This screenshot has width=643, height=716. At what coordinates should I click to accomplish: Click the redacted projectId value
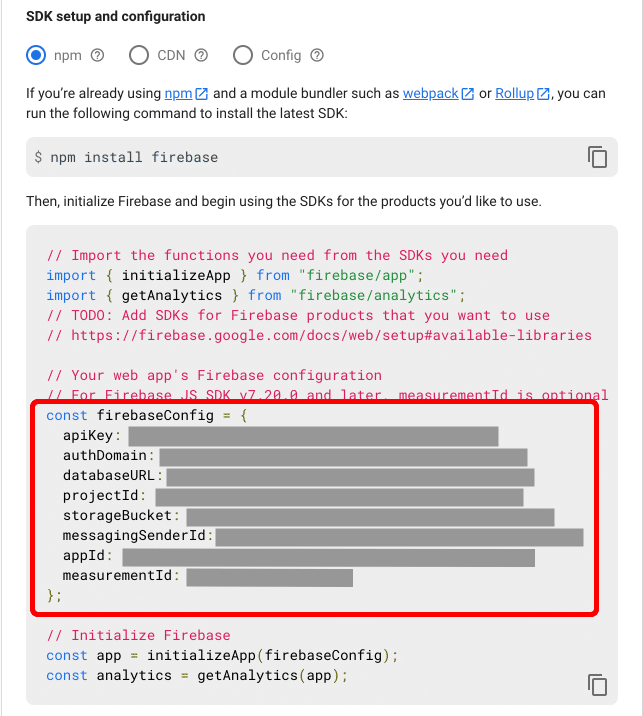click(339, 497)
